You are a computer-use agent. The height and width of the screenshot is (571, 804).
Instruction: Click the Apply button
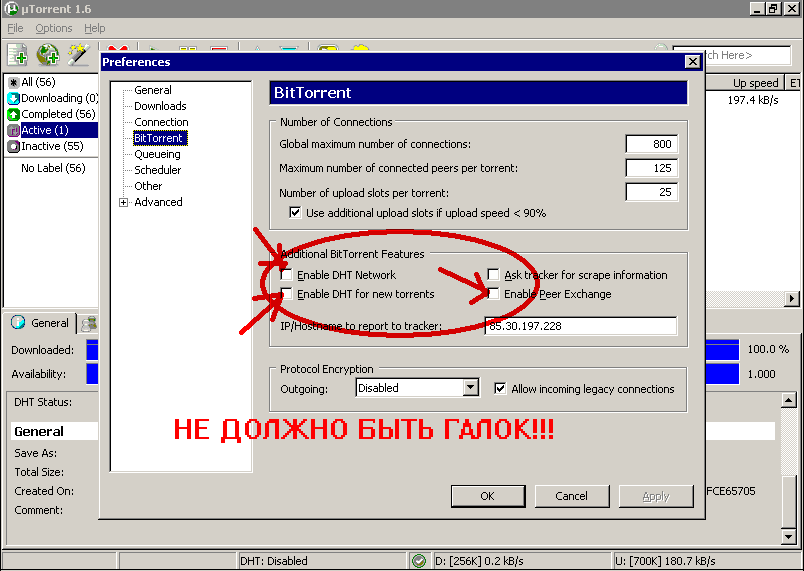tap(656, 496)
